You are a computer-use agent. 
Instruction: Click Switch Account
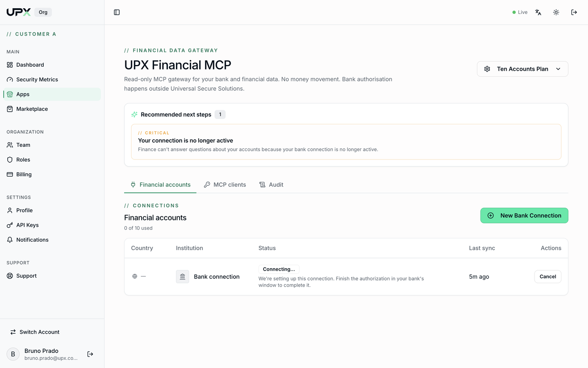pos(52,332)
